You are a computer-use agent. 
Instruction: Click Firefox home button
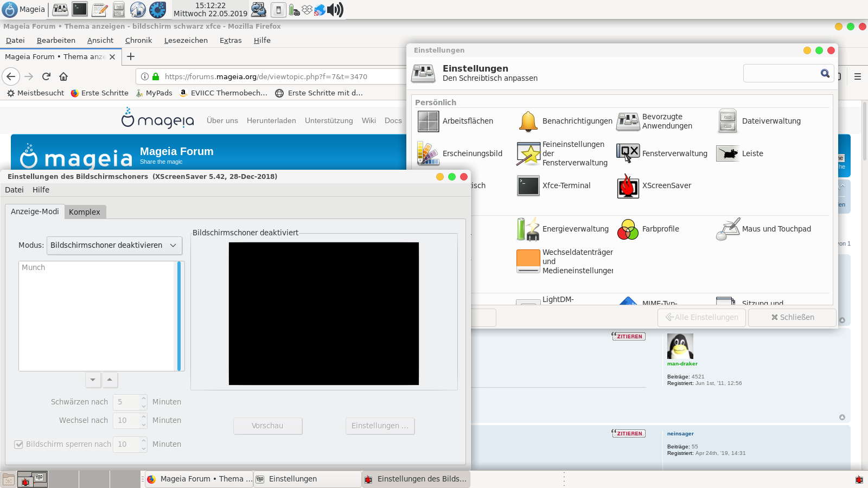click(63, 76)
